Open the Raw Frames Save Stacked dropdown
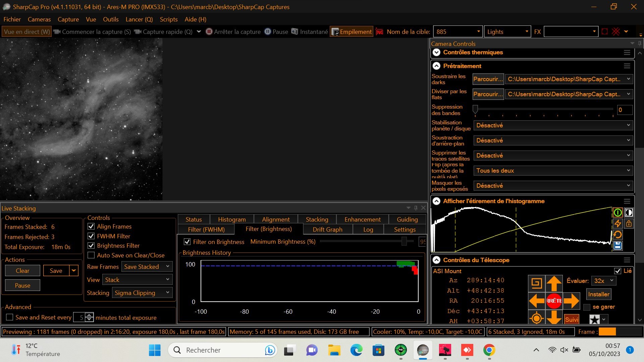This screenshot has width=644, height=362. pos(147,267)
